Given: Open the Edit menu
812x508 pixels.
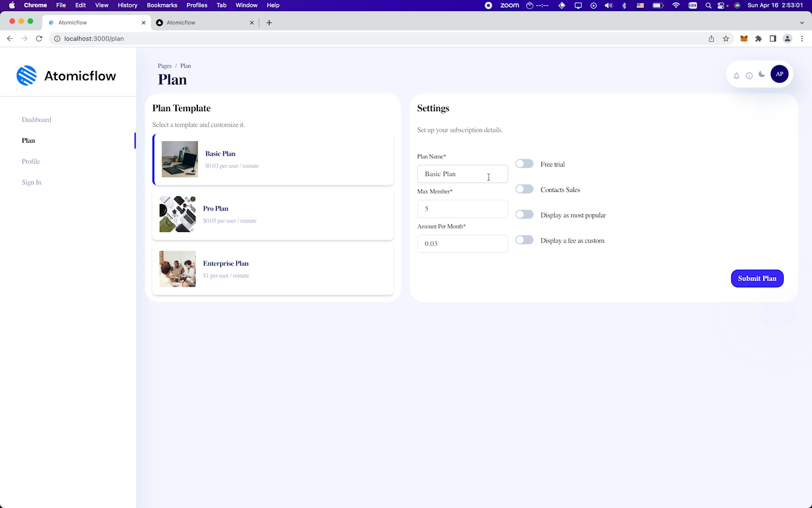Looking at the screenshot, I should (x=81, y=5).
